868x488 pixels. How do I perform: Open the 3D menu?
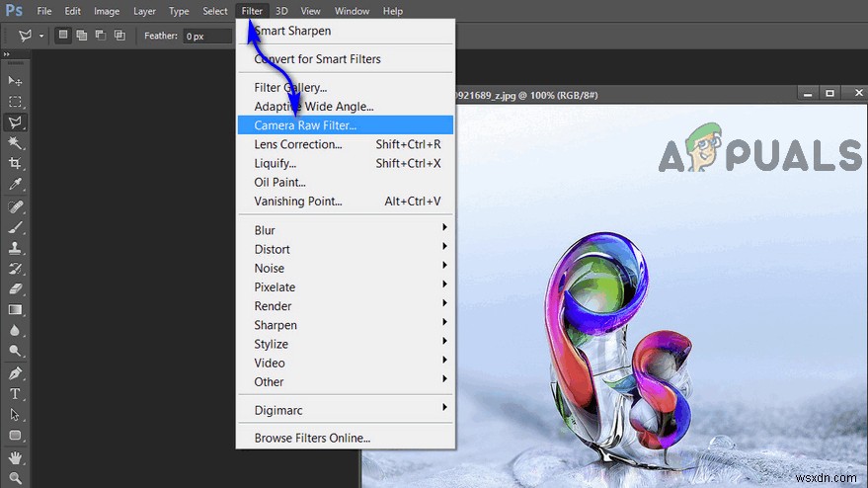281,11
